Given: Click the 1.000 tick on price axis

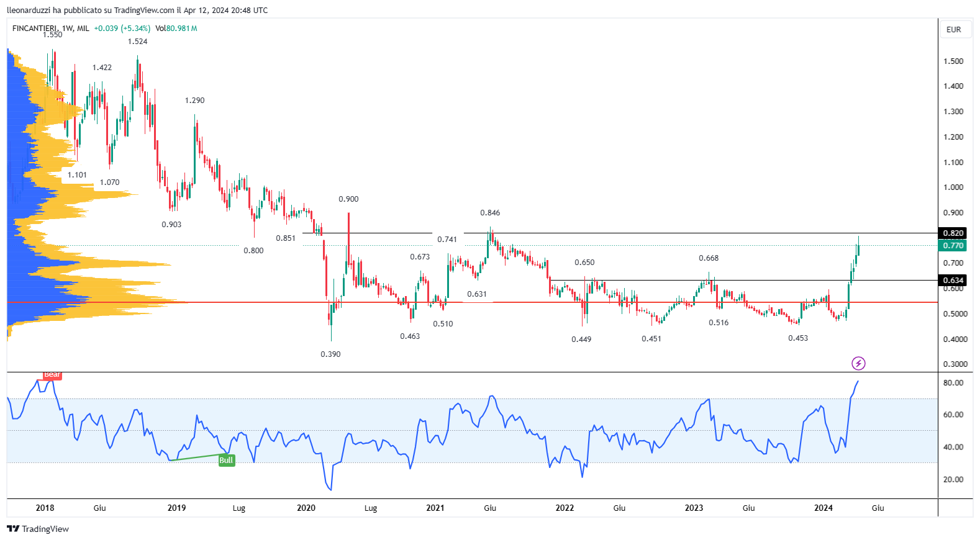Looking at the screenshot, I should pos(953,187).
